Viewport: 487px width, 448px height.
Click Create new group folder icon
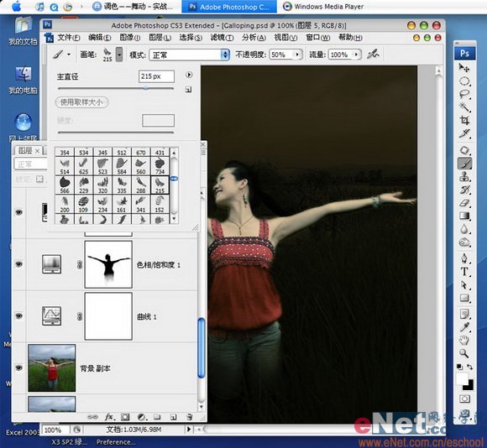pos(157,417)
